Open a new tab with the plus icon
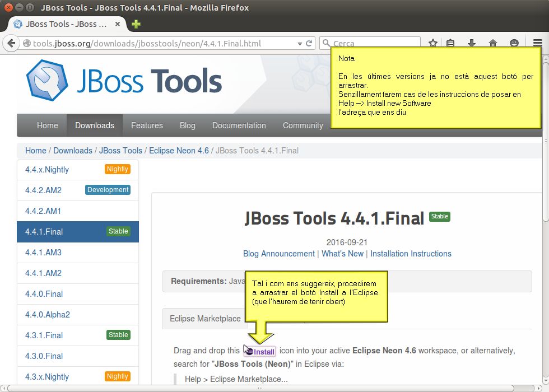 point(136,24)
